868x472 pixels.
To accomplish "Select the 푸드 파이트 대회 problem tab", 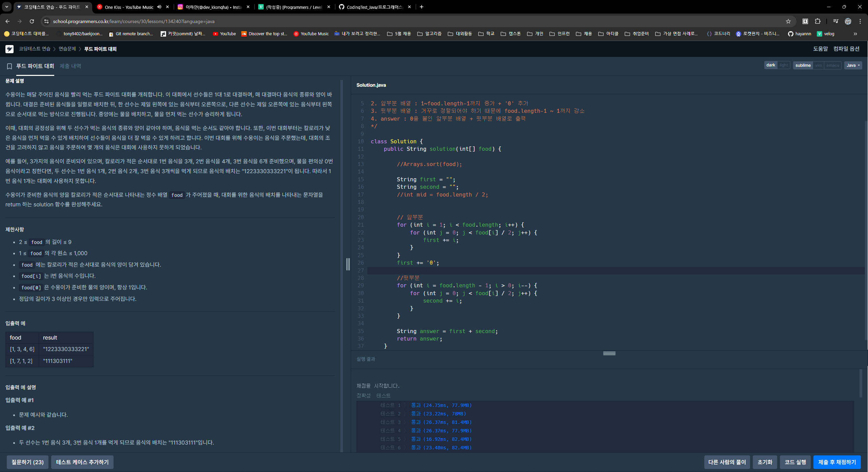I will click(35, 66).
